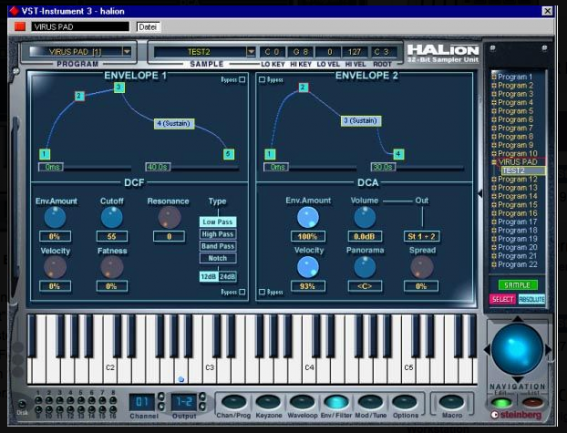Select Envelope 1 node 2
The image size is (567, 433).
click(x=80, y=96)
